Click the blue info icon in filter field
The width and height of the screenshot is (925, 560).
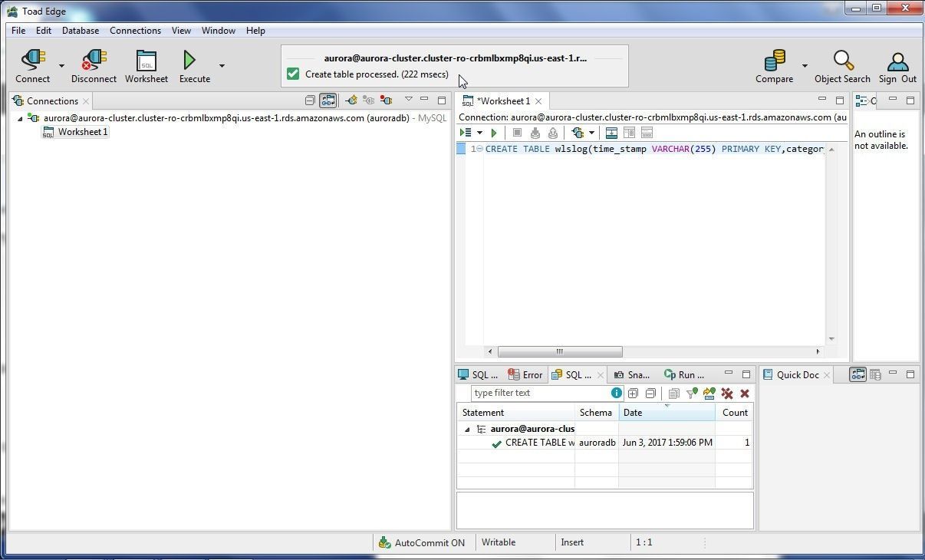pyautogui.click(x=616, y=393)
